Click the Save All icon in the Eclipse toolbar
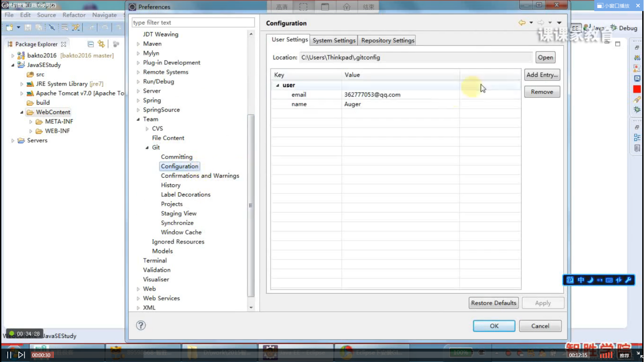This screenshot has height=362, width=644. click(39, 28)
